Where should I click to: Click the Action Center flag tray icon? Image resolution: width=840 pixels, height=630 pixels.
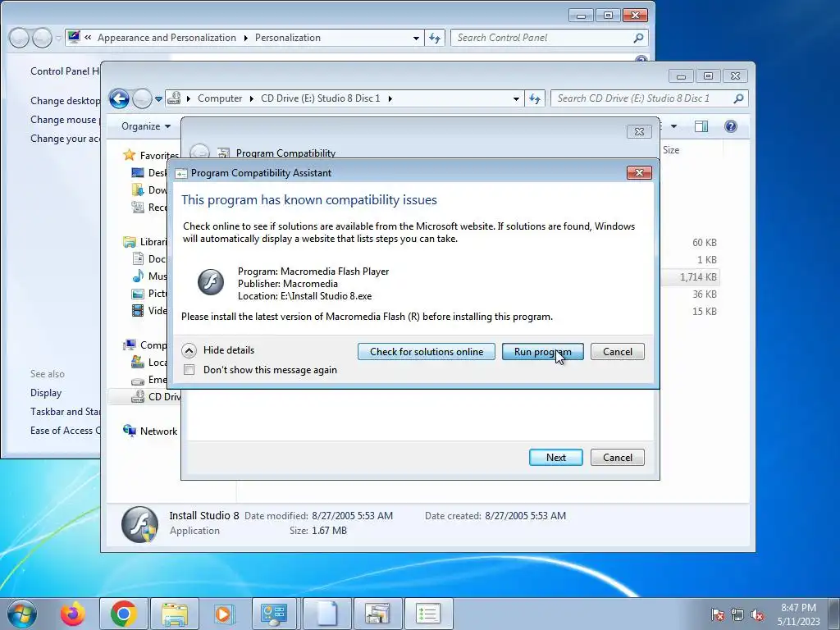click(x=717, y=614)
